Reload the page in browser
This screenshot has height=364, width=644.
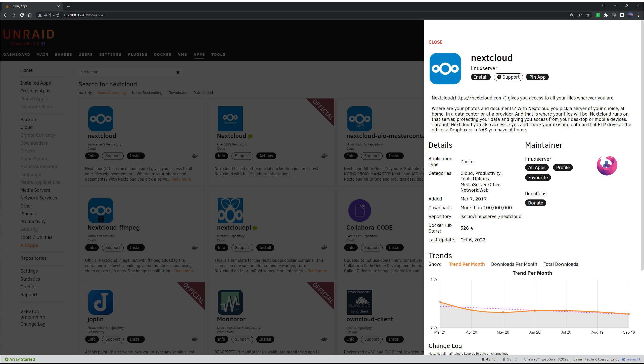click(22, 15)
